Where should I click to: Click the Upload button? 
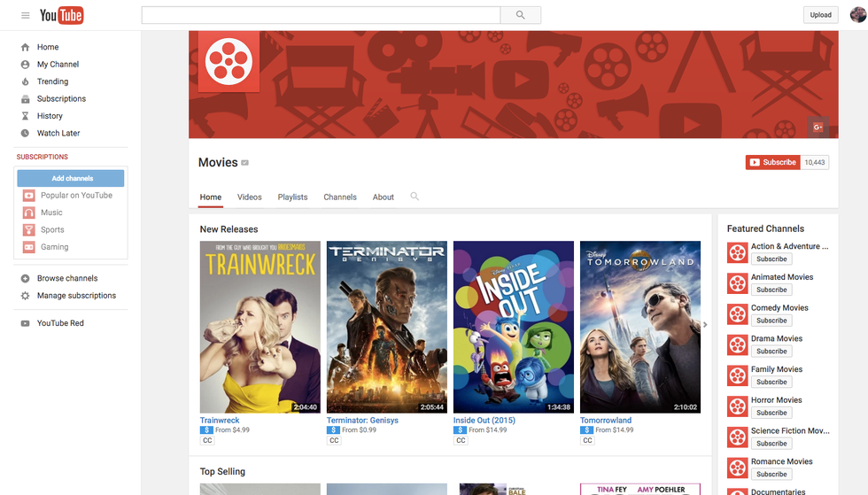820,15
